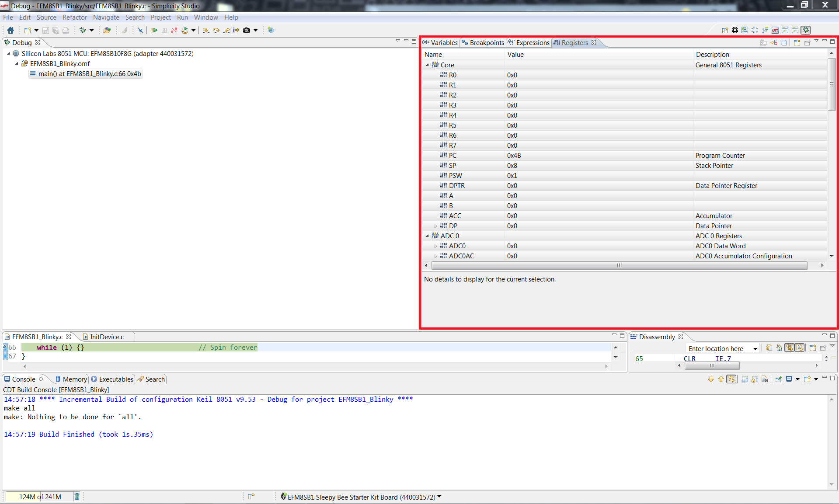This screenshot has width=839, height=504.
Task: Click the Skip All Breakpoints icon
Action: [x=140, y=30]
